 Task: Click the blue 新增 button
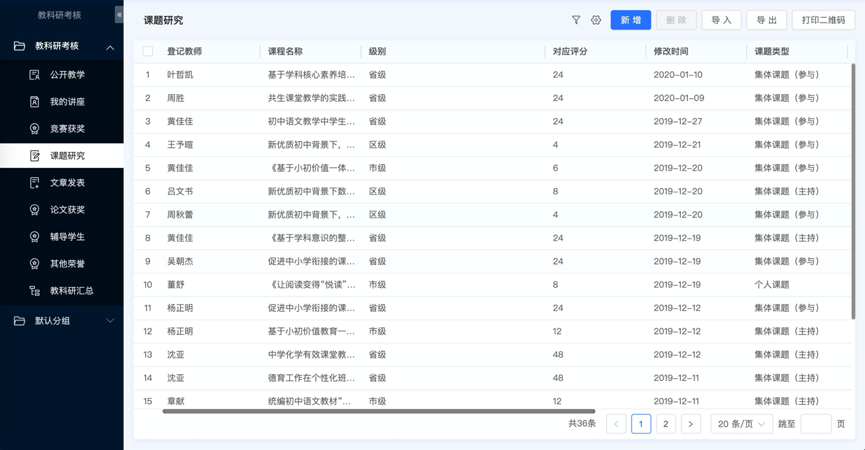coord(631,20)
